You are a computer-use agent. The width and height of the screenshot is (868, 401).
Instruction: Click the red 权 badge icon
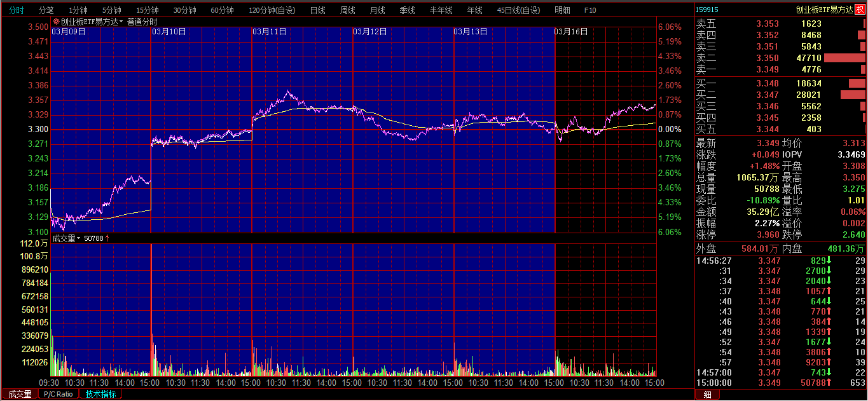coord(860,10)
